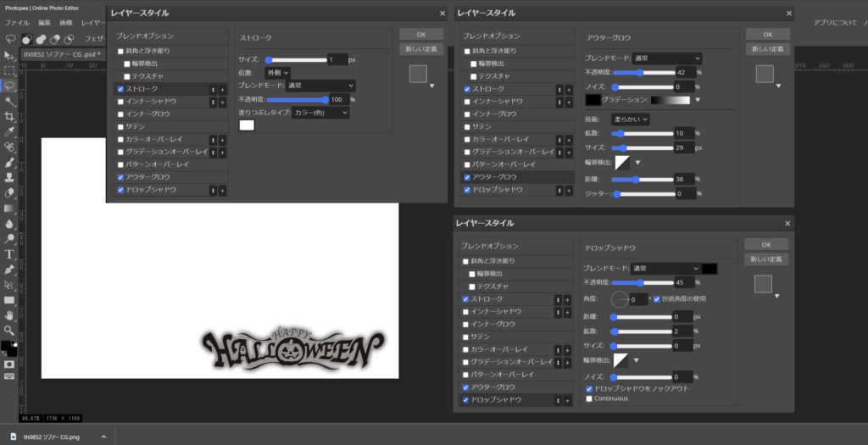Open 塗りつぶしタイプ dropdown
Viewport: 868px width, 445px height.
click(x=320, y=112)
